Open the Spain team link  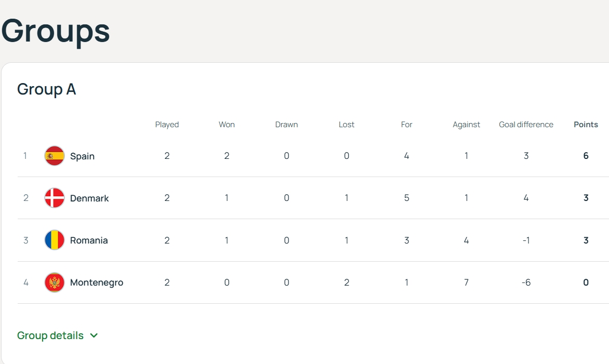(82, 156)
